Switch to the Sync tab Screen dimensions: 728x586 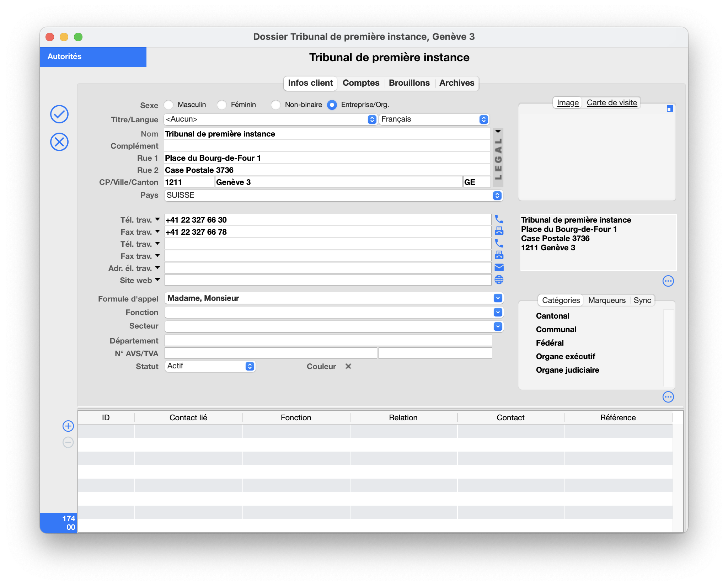pyautogui.click(x=642, y=300)
